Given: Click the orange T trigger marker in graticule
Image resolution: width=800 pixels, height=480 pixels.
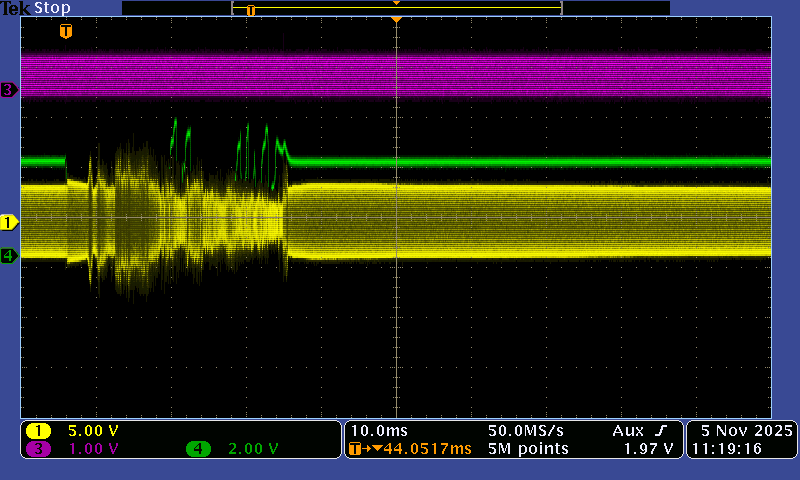Looking at the screenshot, I should [x=66, y=31].
